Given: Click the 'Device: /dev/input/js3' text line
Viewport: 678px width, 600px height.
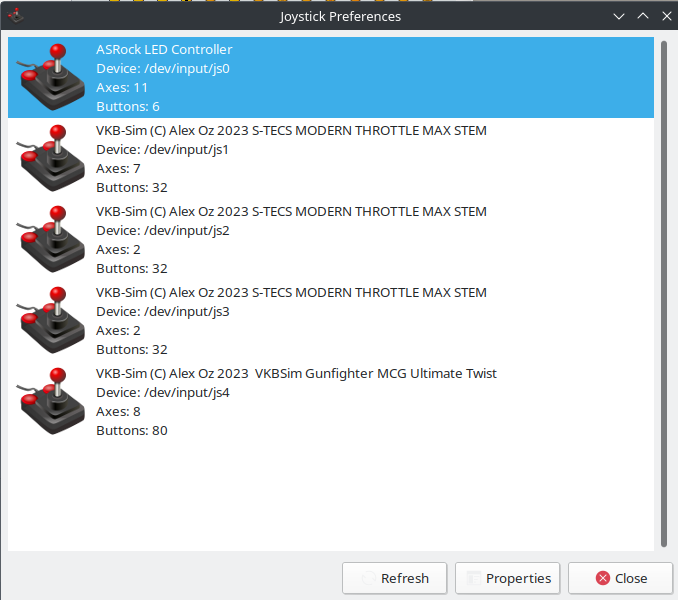Looking at the screenshot, I should (162, 311).
